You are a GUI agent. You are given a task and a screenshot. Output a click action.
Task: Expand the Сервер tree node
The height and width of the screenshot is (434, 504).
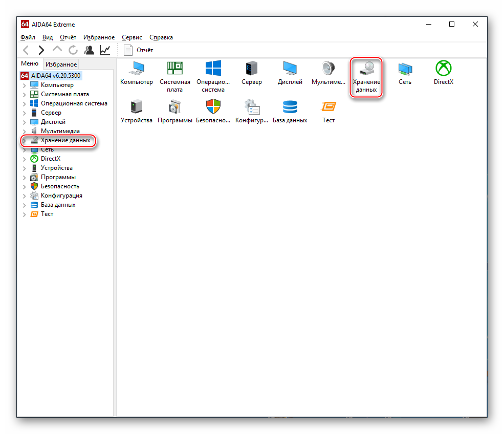25,113
